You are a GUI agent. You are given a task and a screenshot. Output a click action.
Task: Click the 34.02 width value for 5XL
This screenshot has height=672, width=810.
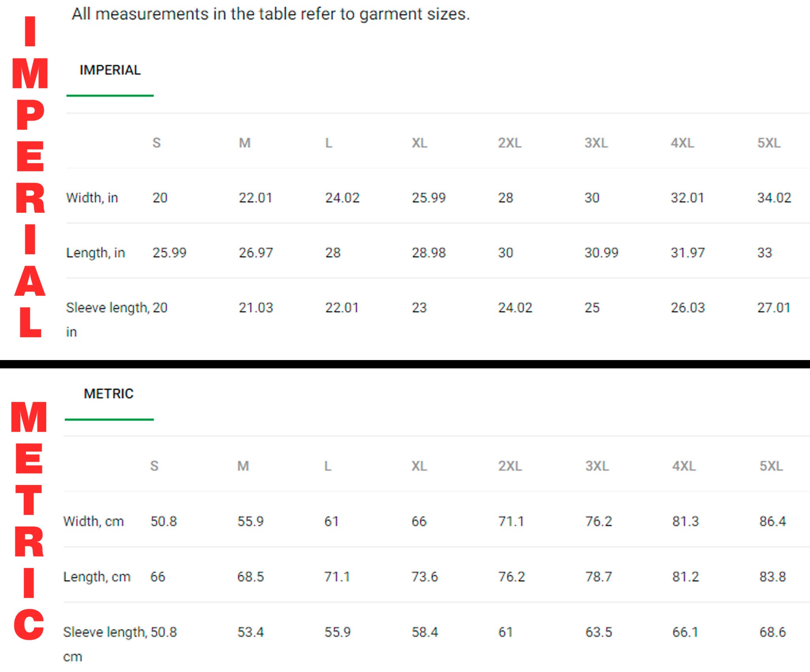tap(774, 198)
